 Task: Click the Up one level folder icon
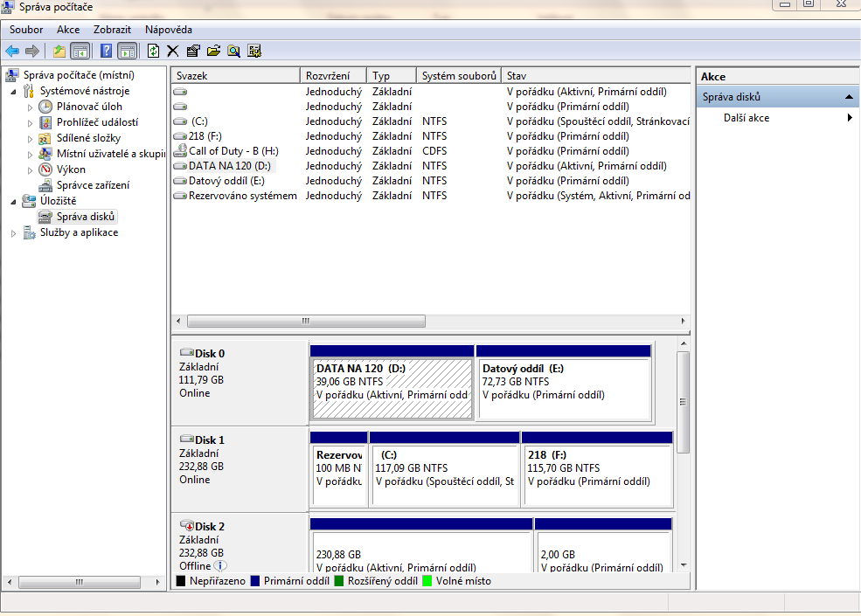pyautogui.click(x=59, y=51)
